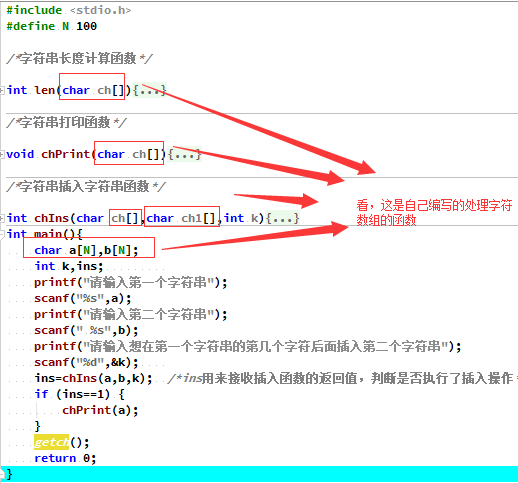Click the 'if (ins==1) {' line
This screenshot has height=483, width=518.
coord(79,394)
